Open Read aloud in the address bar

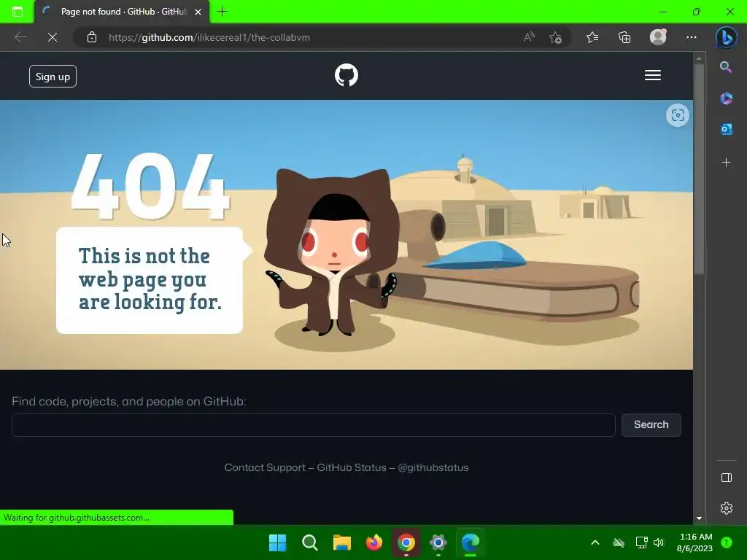(x=529, y=37)
